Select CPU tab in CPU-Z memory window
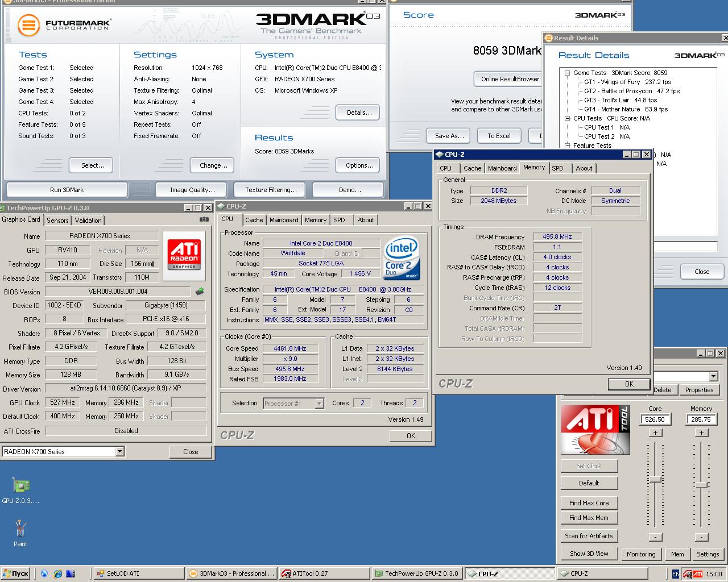Image resolution: width=728 pixels, height=582 pixels. tap(446, 168)
